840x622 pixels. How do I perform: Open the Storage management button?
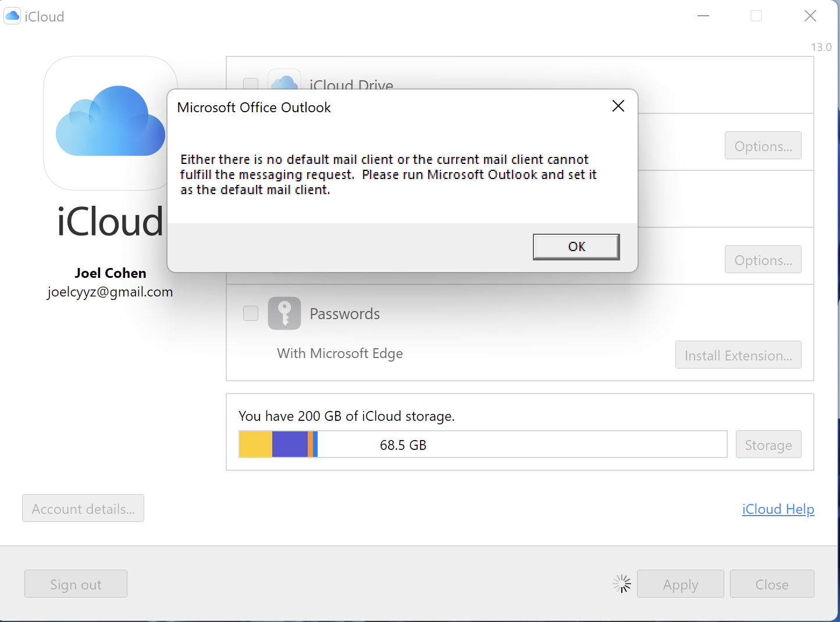768,444
